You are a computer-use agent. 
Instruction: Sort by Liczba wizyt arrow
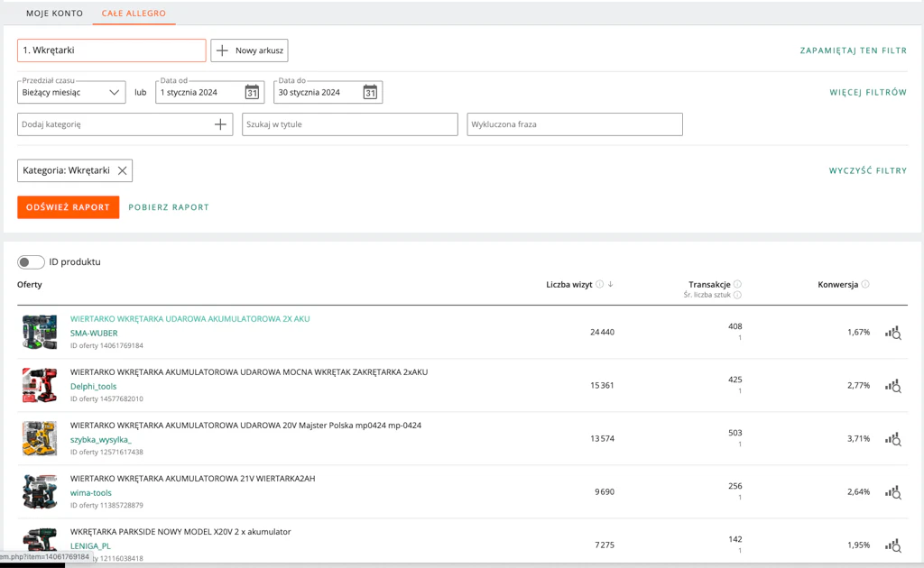point(611,284)
